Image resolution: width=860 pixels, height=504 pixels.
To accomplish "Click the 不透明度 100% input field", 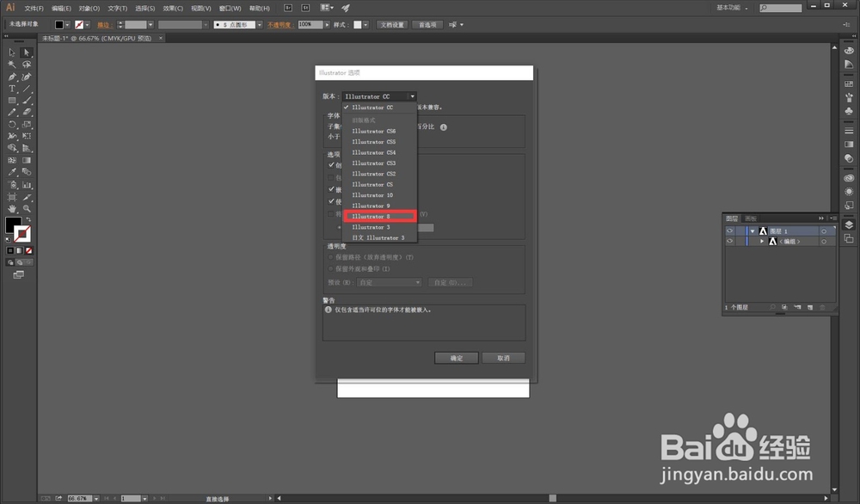I will coord(310,25).
